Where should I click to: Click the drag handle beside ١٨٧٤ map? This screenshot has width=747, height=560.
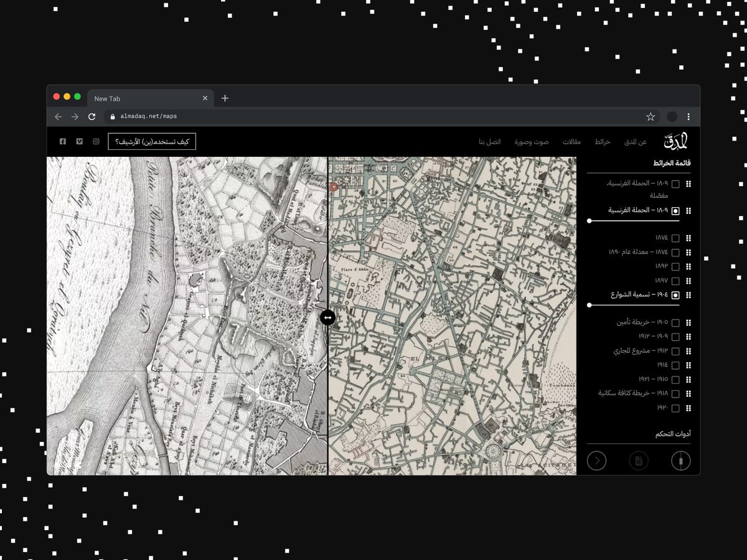[x=688, y=238]
